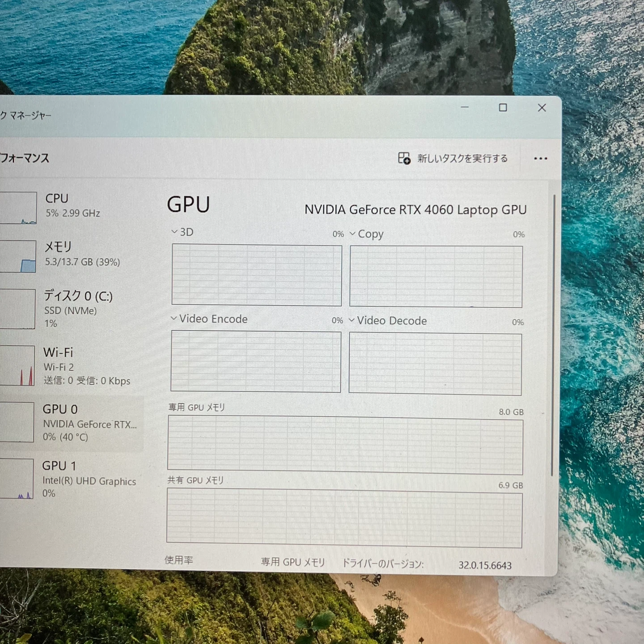Select the GPU 1 Intel UHD entry
This screenshot has width=644, height=644.
point(72,479)
